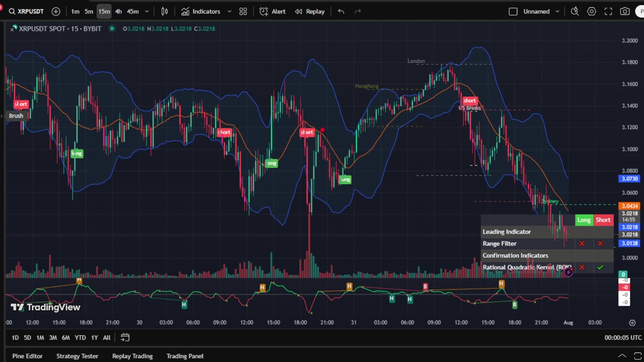Select the 45m timeframe

tap(133, 11)
